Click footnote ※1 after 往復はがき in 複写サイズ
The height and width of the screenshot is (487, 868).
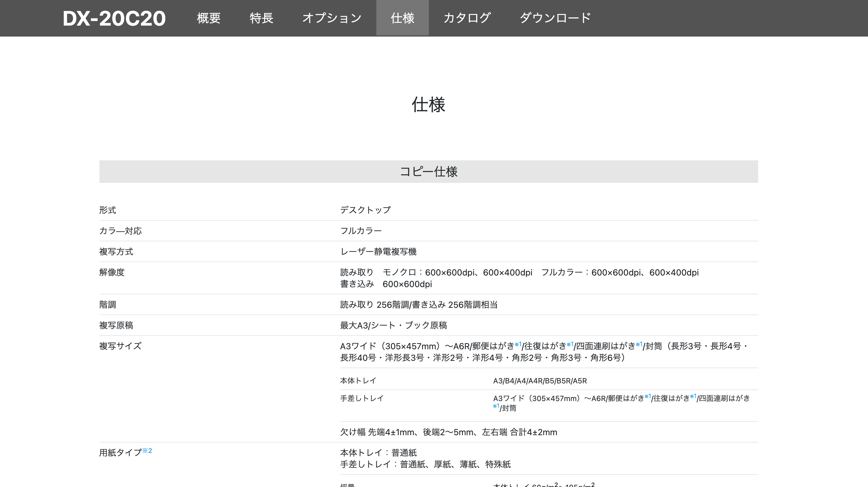click(570, 344)
